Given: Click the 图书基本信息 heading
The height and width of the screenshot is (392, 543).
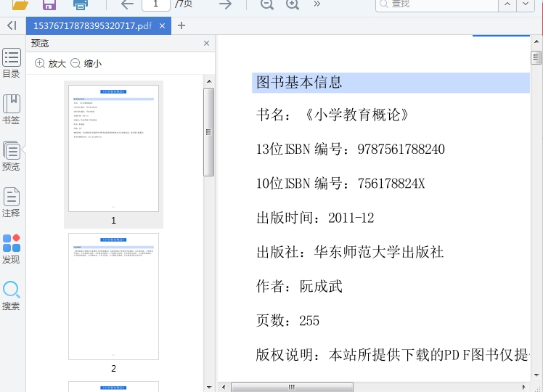Looking at the screenshot, I should [299, 83].
